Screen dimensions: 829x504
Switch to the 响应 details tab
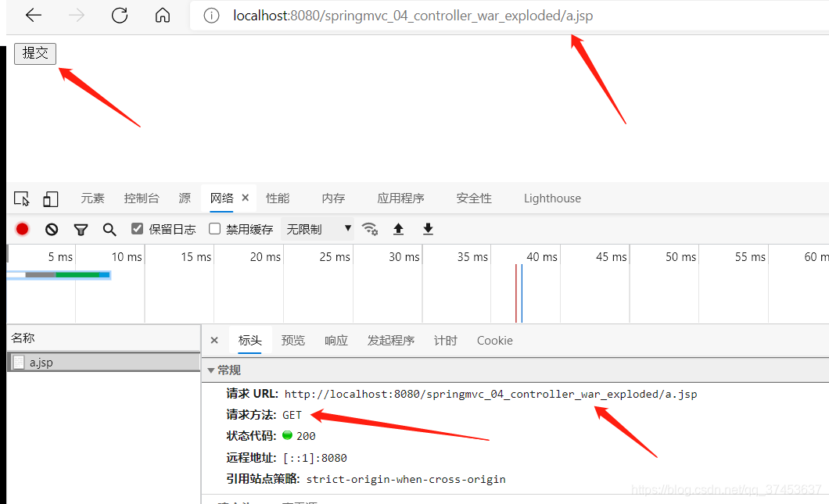pos(336,340)
